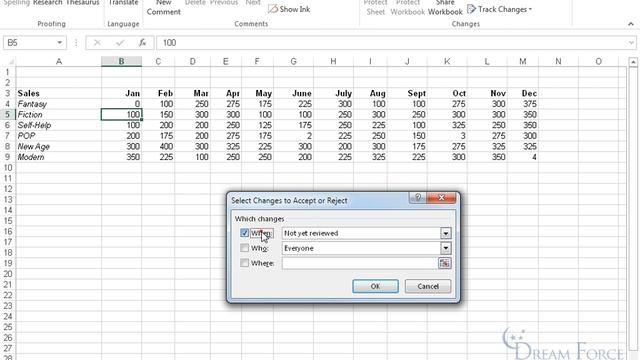Image resolution: width=640 pixels, height=360 pixels.
Task: Click the Fantasy row label
Action: tap(59, 104)
